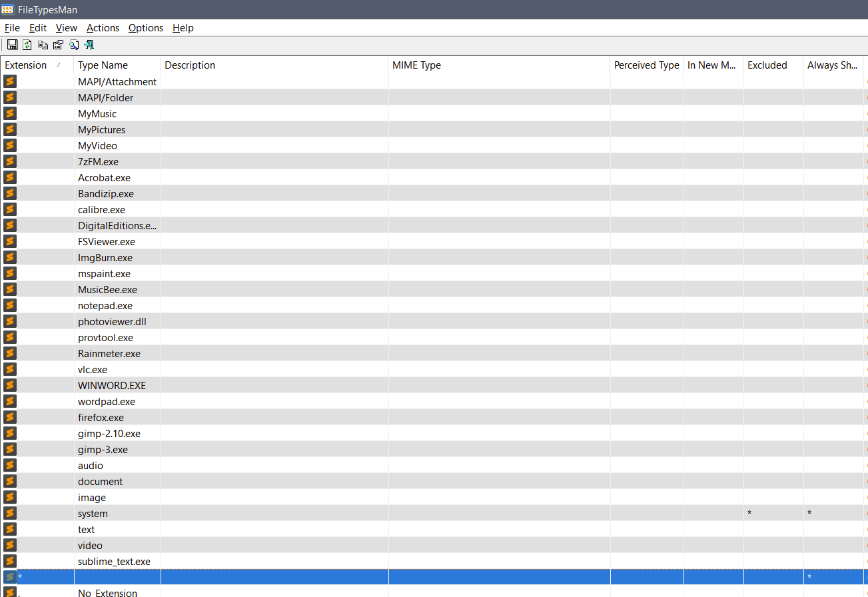Viewport: 868px width, 597px height.
Task: Click the Properties toolbar icon
Action: 58,45
